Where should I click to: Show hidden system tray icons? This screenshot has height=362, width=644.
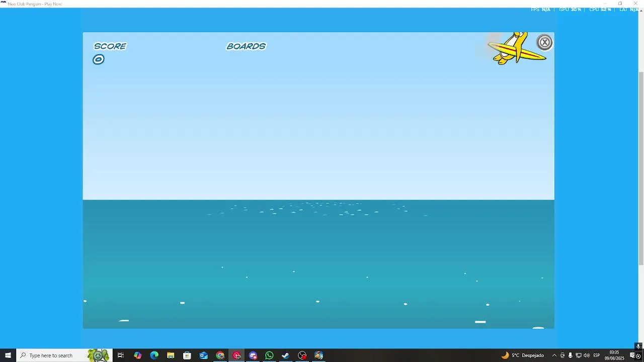[x=554, y=355]
